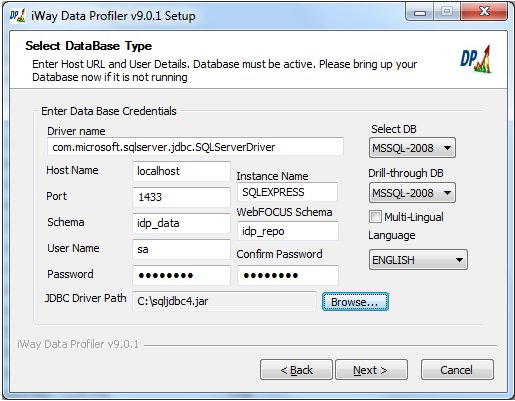Open the Select DB dropdown
Screen dimensions: 515x401
412,148
